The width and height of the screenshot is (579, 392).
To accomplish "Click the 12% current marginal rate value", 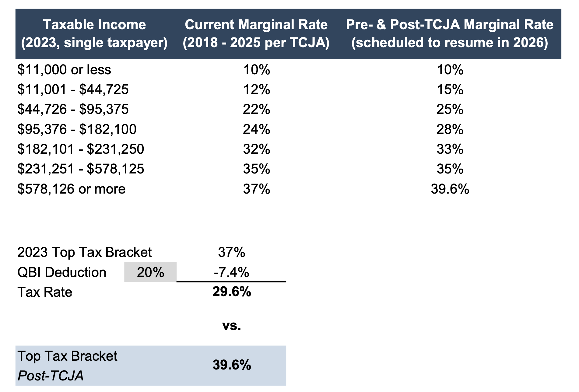I will [x=256, y=89].
